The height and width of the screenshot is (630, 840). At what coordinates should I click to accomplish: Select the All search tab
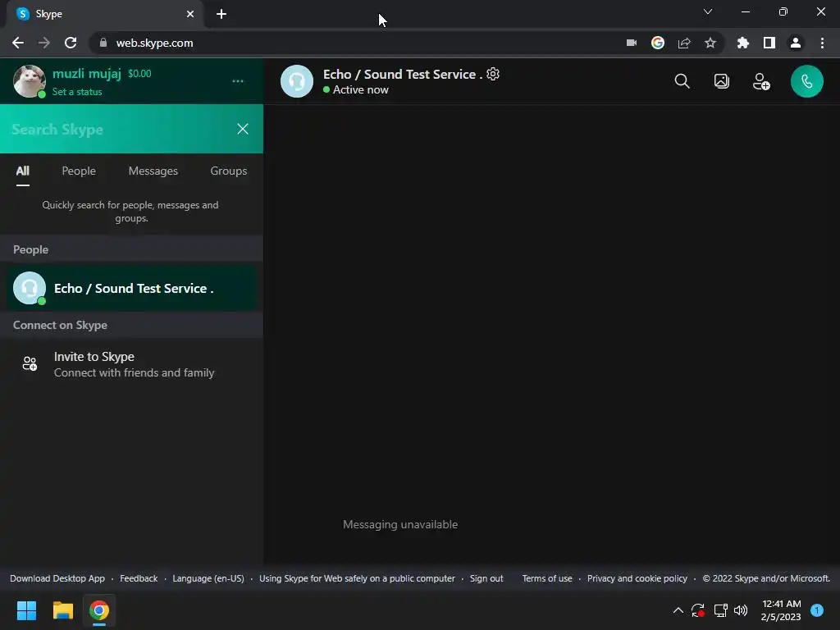[x=22, y=171]
